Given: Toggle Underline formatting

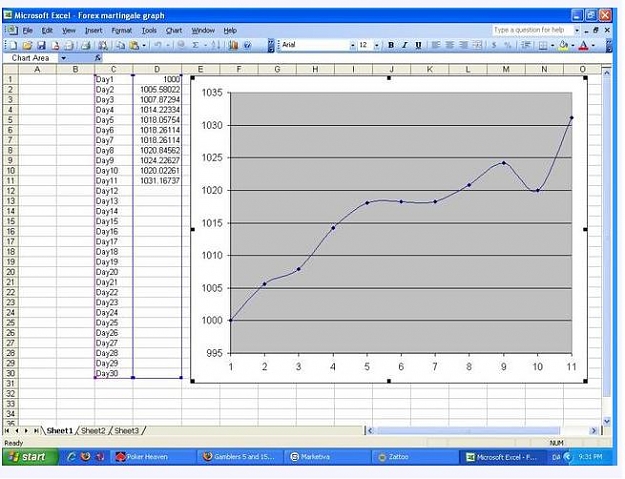Looking at the screenshot, I should tap(418, 45).
